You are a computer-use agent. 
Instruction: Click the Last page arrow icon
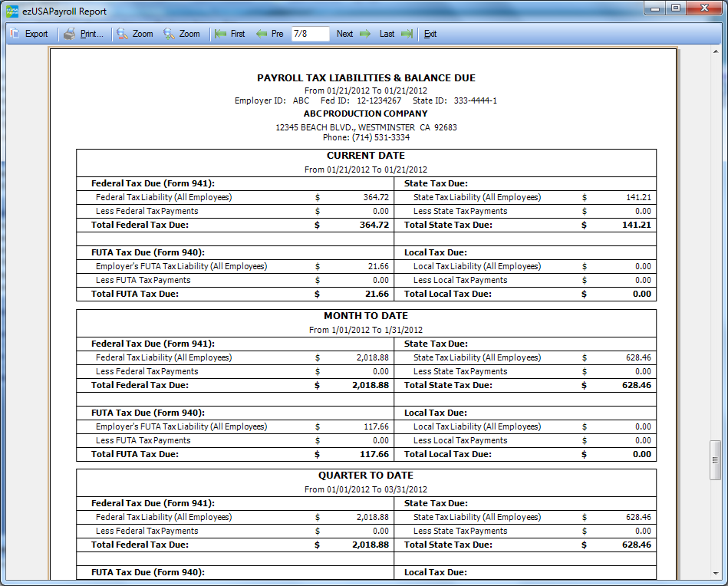(407, 34)
